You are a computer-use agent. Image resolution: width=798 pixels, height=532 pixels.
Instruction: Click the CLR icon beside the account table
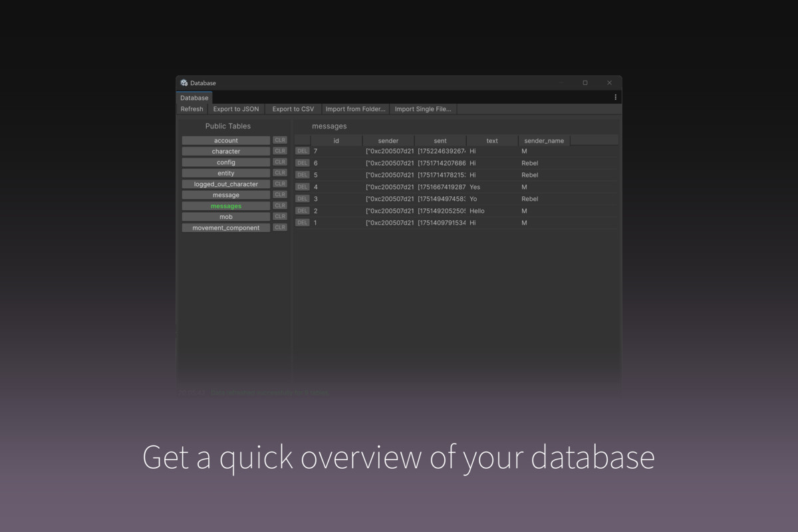tap(279, 140)
